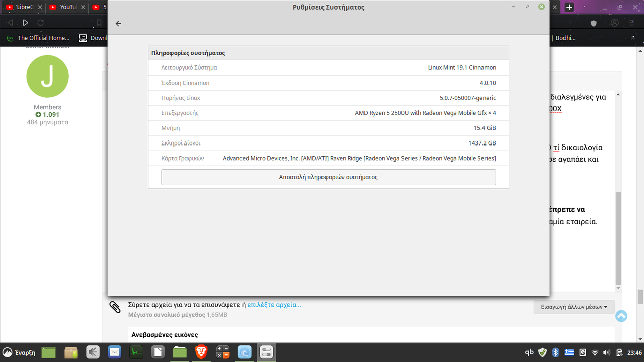The width and height of the screenshot is (644, 362).
Task: Open the Brave profile icon
Action: (x=615, y=23)
